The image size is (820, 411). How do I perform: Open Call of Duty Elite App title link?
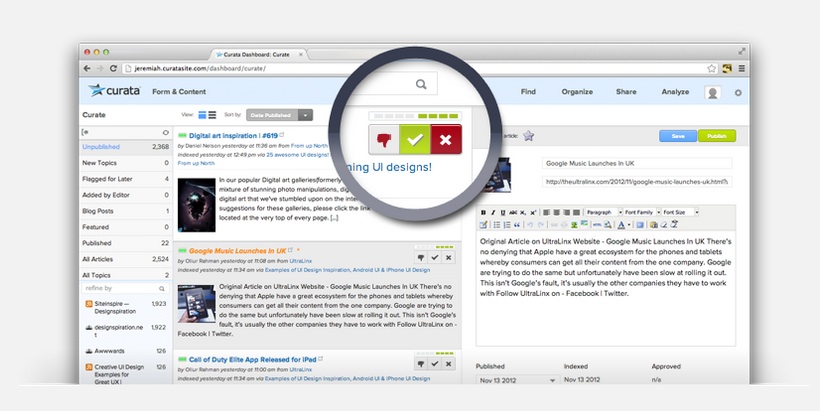coord(253,359)
